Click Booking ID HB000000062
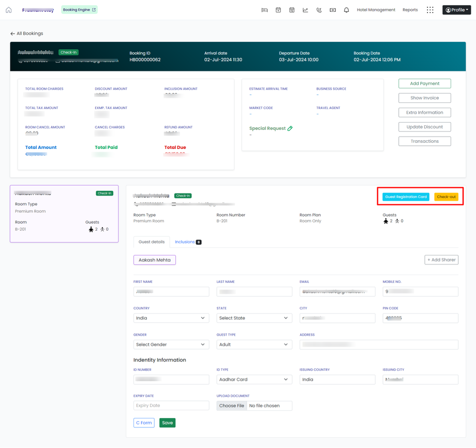This screenshot has height=448, width=476. [x=145, y=60]
